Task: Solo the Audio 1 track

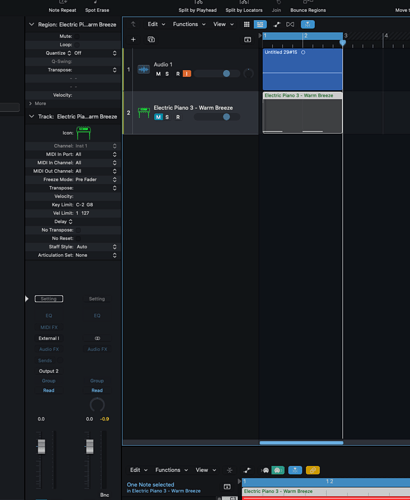Action: (167, 74)
